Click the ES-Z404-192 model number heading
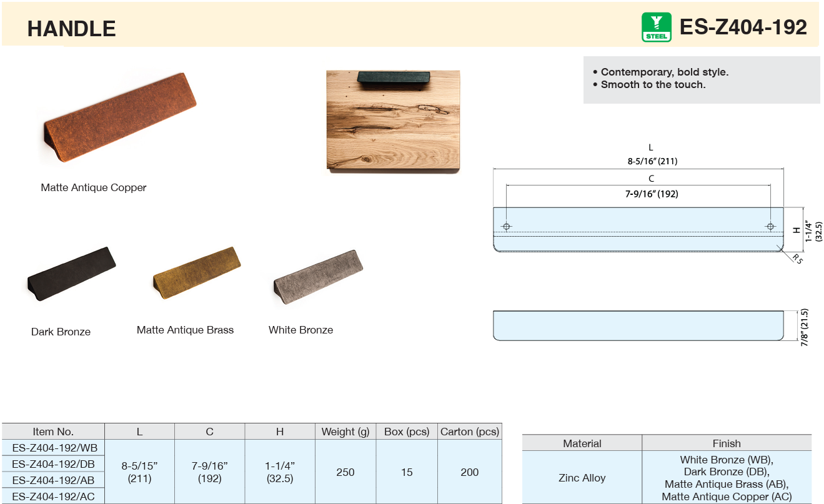 click(743, 27)
